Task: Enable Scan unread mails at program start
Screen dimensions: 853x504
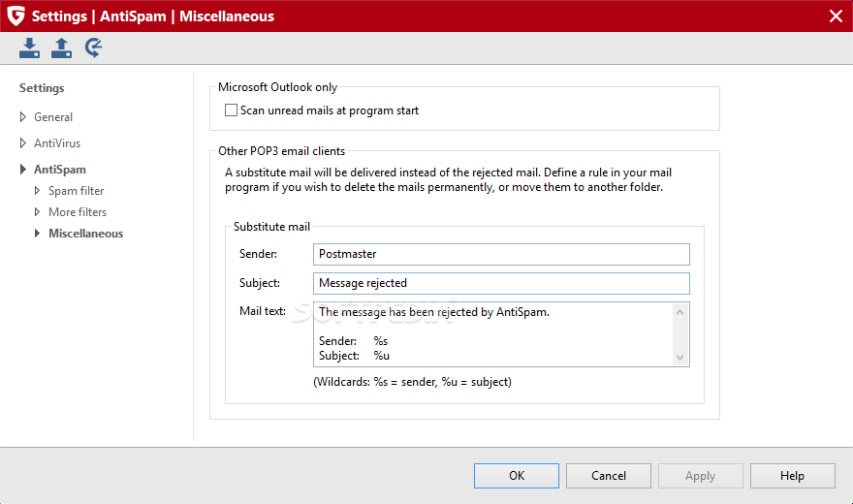Action: 232,110
